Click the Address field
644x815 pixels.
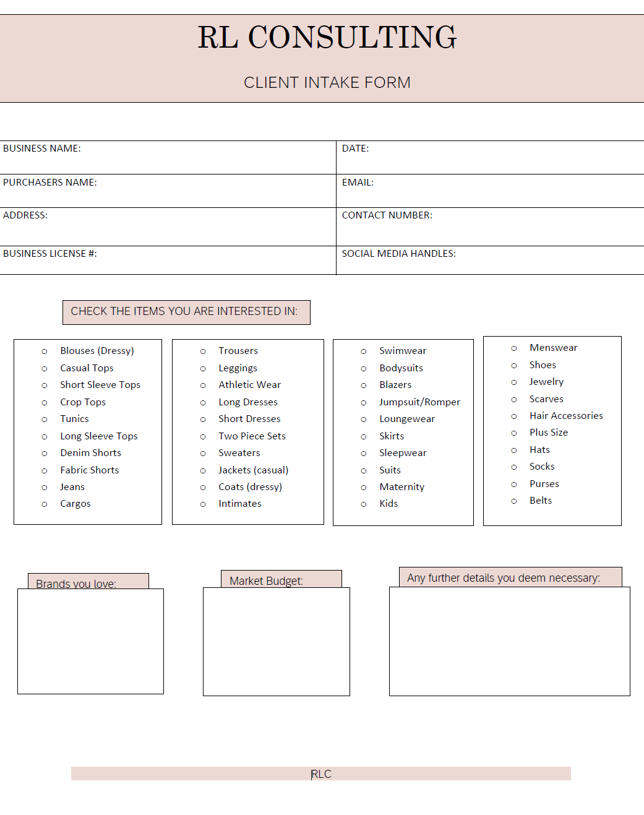(x=168, y=226)
